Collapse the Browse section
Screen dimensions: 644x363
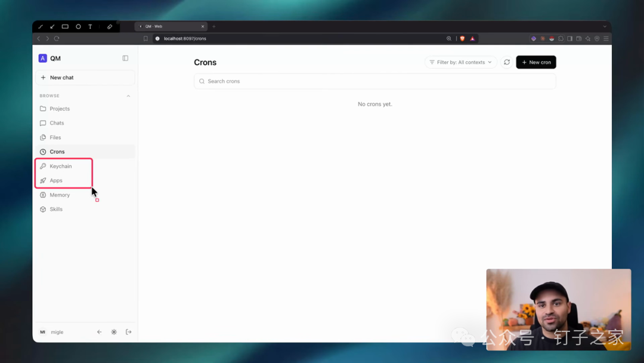click(128, 96)
